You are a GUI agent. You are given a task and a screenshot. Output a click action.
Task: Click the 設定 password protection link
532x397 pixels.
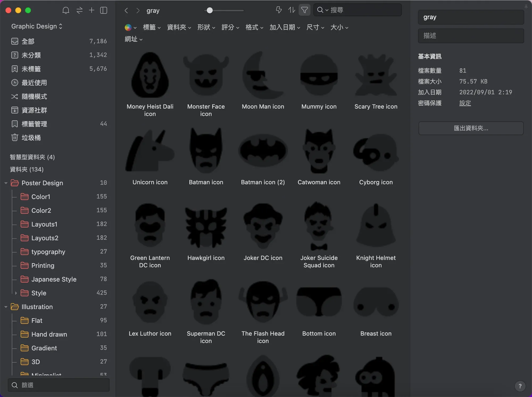pyautogui.click(x=465, y=103)
